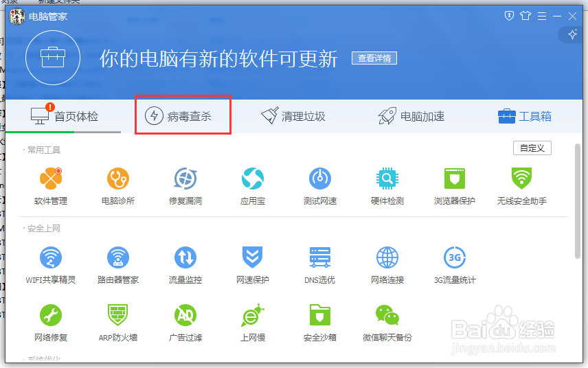Close the 电脑管家 window
The image size is (588, 368).
pyautogui.click(x=572, y=16)
